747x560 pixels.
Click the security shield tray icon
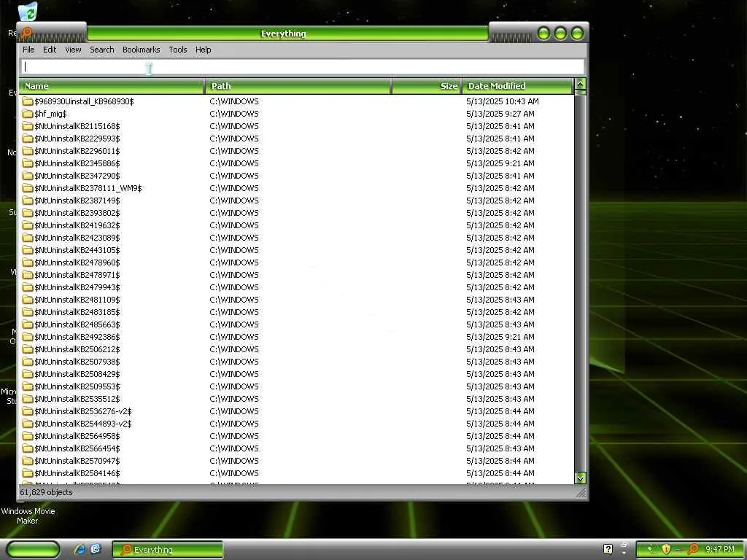[x=666, y=549]
